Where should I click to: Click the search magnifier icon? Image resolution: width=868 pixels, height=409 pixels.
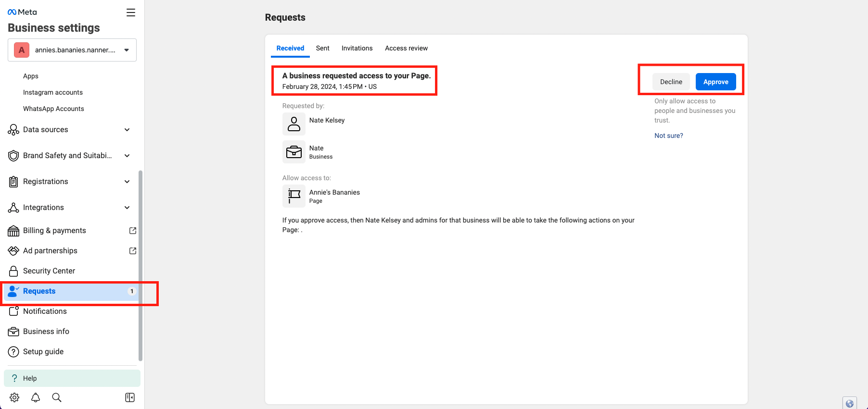tap(57, 397)
